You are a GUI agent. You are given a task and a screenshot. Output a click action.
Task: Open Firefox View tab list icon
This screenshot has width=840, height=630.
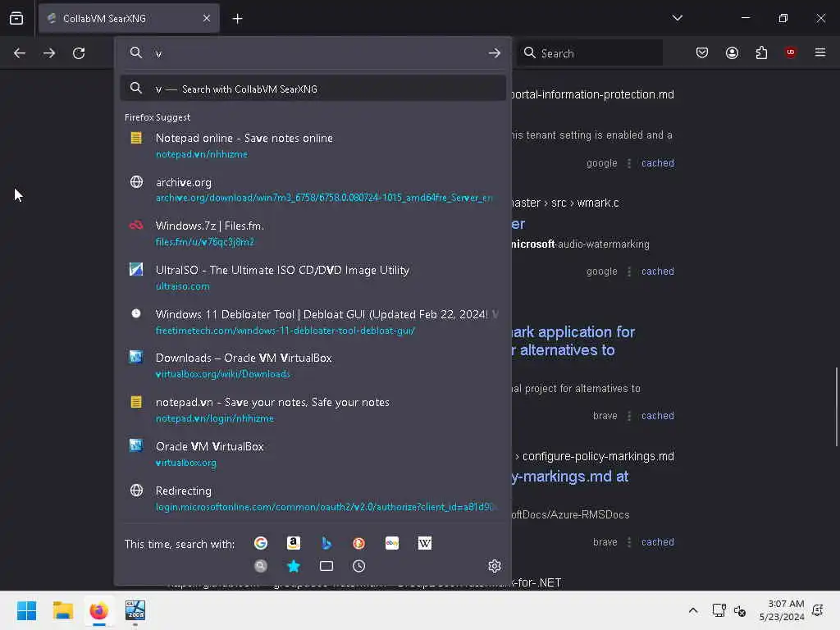pyautogui.click(x=16, y=18)
